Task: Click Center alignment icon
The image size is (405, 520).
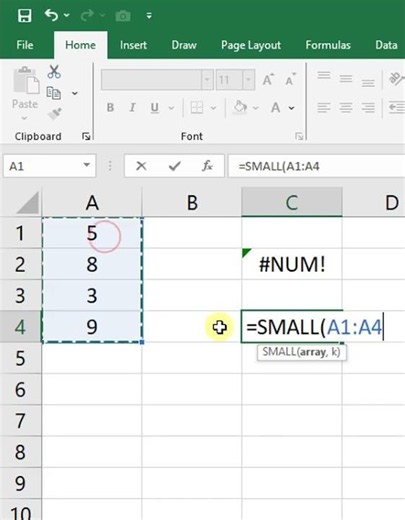Action: point(346,108)
